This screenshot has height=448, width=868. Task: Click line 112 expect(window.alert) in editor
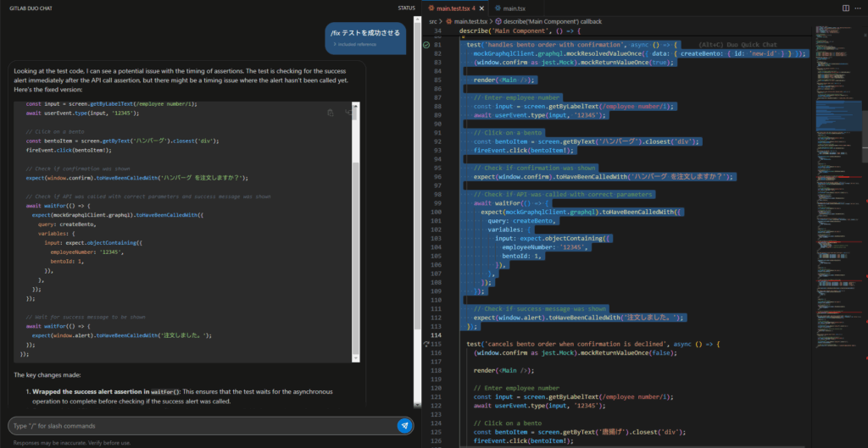tap(580, 318)
